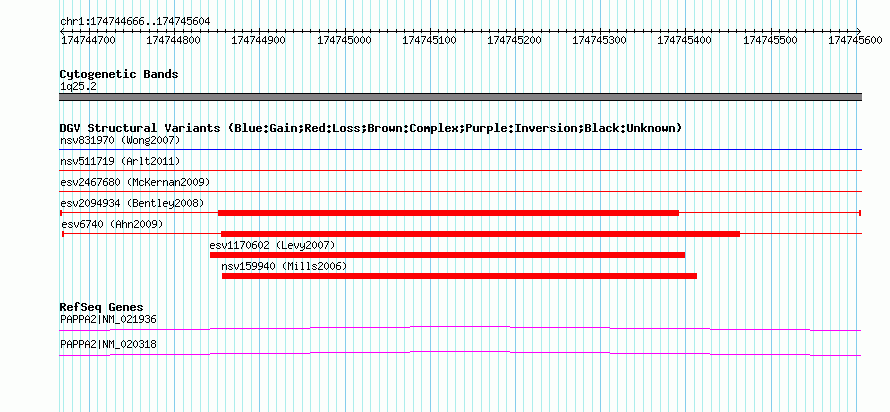Select the red nsv511719 loss line
Image resolution: width=890 pixels, height=412 pixels.
click(460, 170)
